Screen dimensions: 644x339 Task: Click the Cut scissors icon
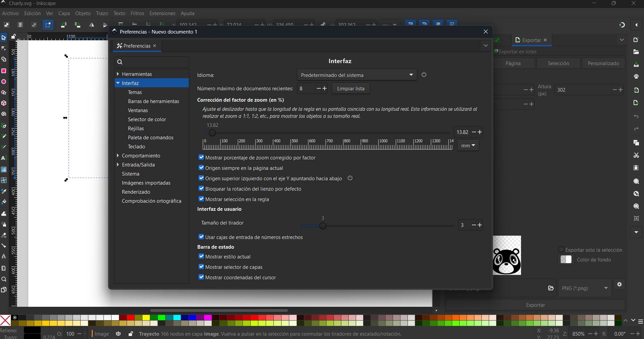coord(636,155)
